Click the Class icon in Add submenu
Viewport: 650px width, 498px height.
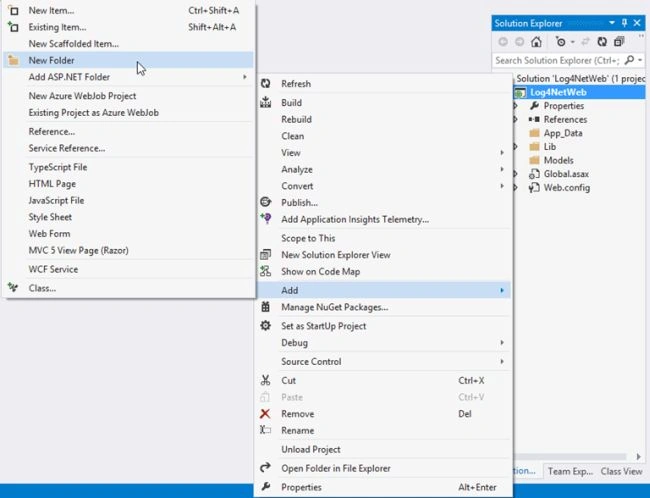click(13, 287)
